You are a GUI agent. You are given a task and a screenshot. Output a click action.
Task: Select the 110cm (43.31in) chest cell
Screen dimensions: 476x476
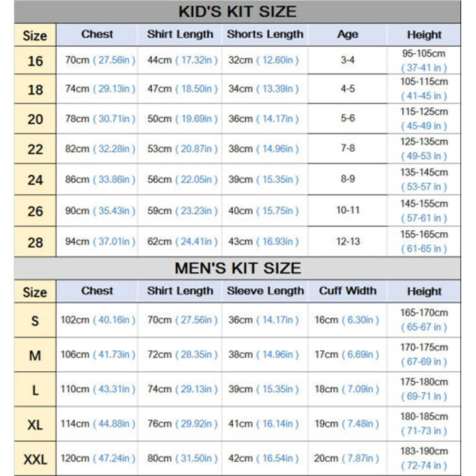(98, 389)
